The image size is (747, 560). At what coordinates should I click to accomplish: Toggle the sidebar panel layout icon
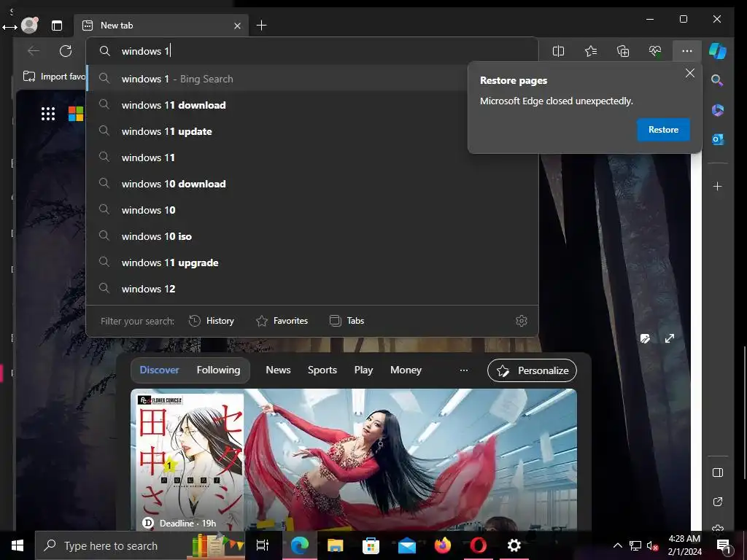(718, 472)
